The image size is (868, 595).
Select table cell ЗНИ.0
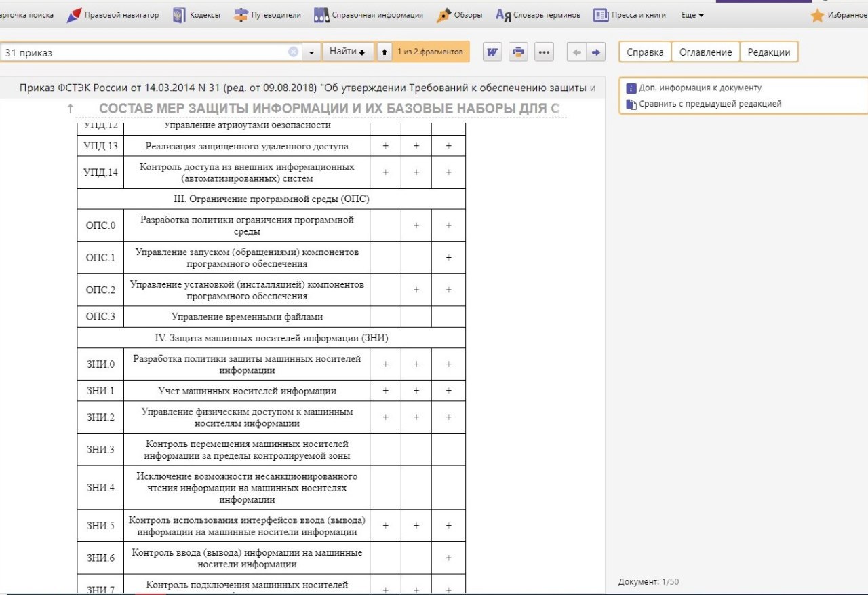tap(100, 364)
